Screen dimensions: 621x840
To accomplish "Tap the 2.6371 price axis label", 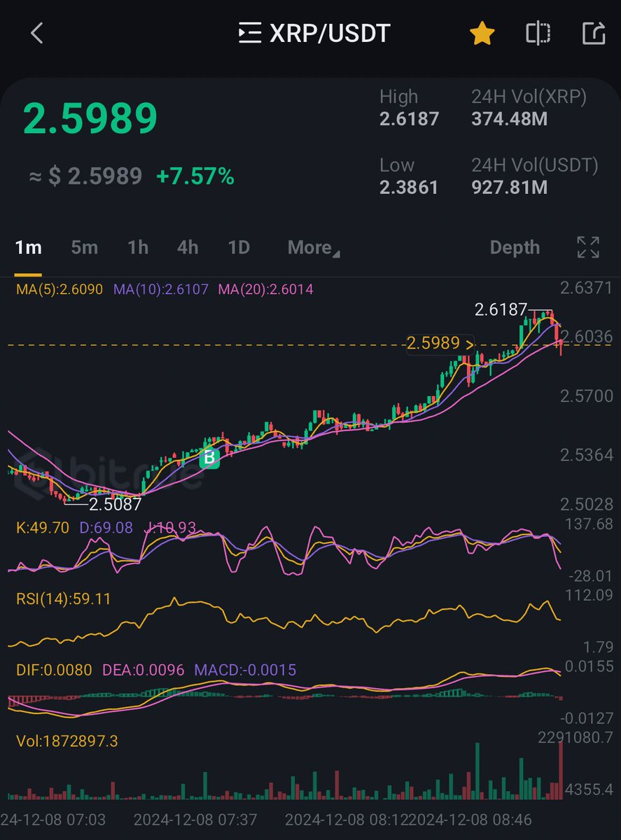I will (587, 288).
